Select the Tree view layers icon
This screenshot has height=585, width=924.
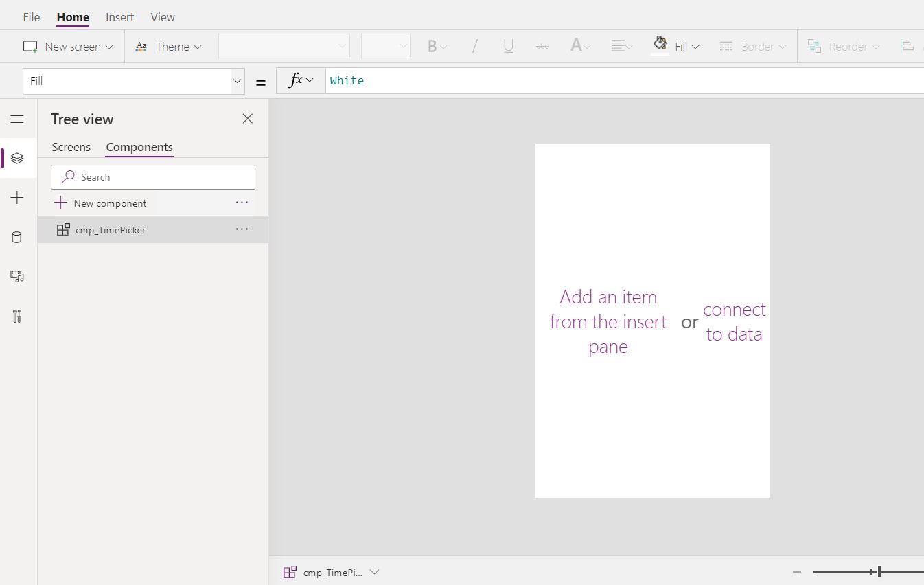(x=17, y=159)
